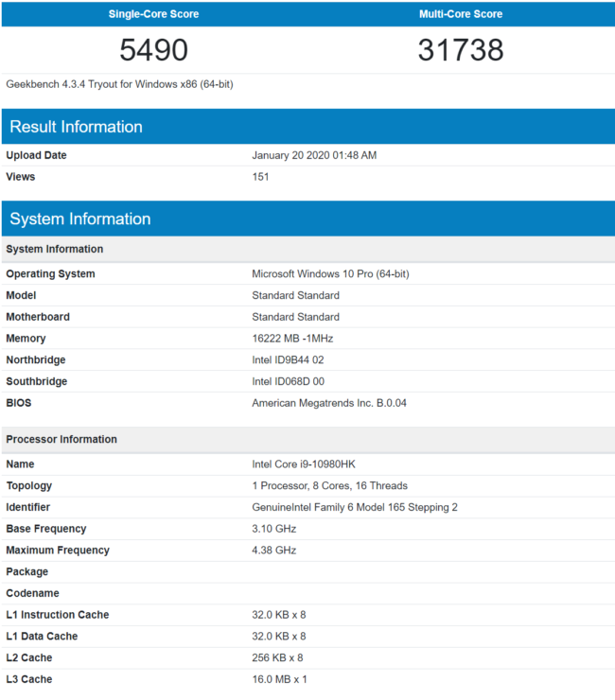The width and height of the screenshot is (615, 700).
Task: Select the multi-core score value 31738
Action: (461, 50)
